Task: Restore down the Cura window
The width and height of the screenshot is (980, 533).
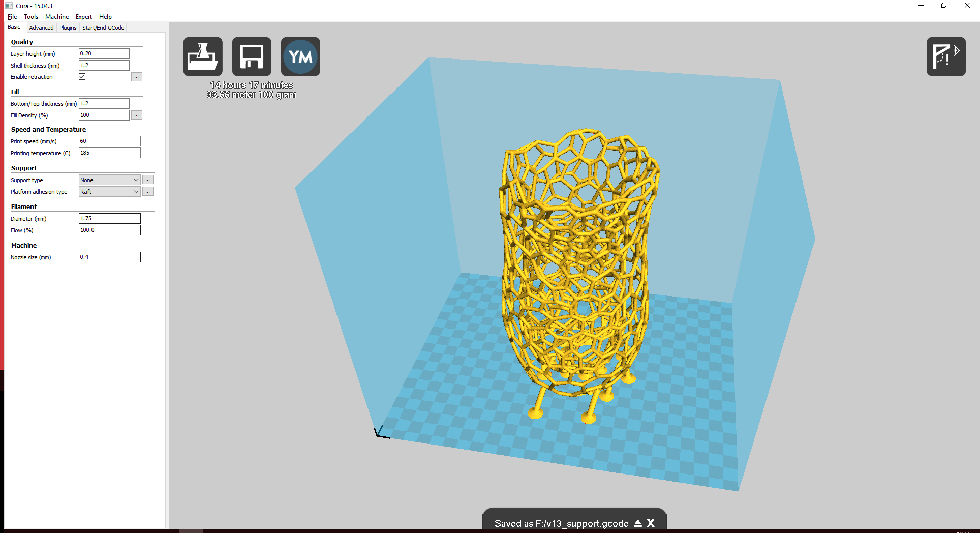Action: pos(944,6)
